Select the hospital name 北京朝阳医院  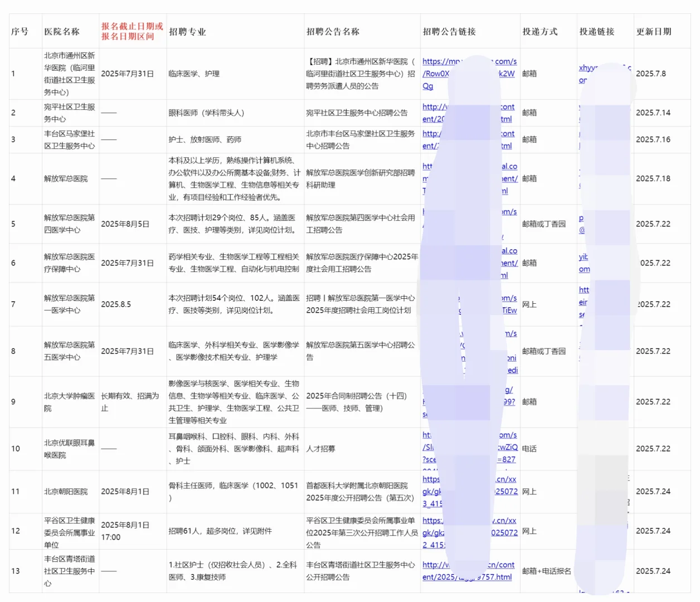pos(66,492)
